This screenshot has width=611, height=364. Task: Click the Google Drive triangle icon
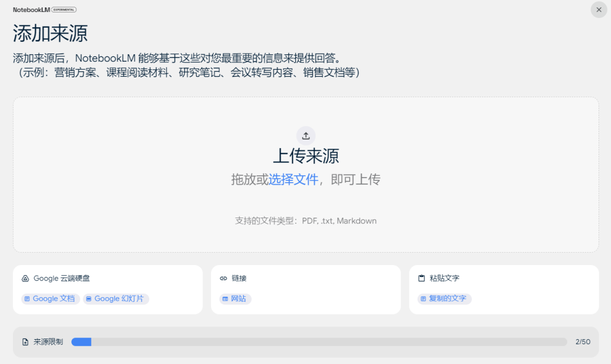pos(25,279)
